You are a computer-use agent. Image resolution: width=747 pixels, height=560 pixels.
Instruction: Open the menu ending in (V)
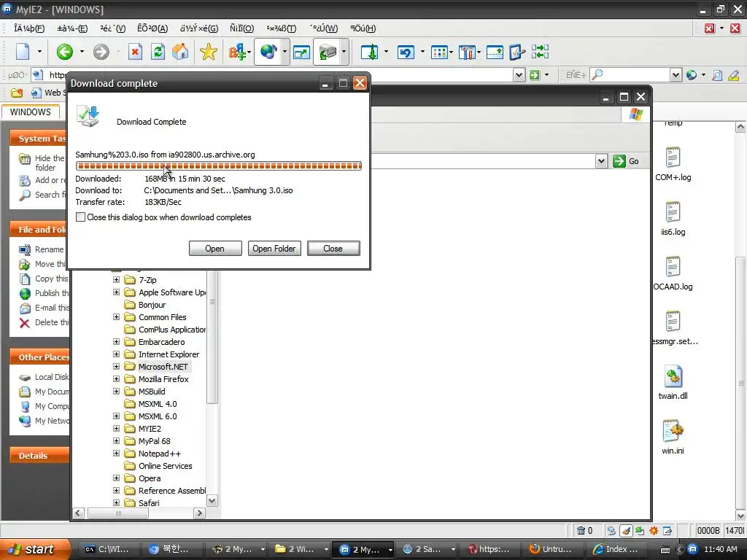pos(113,28)
